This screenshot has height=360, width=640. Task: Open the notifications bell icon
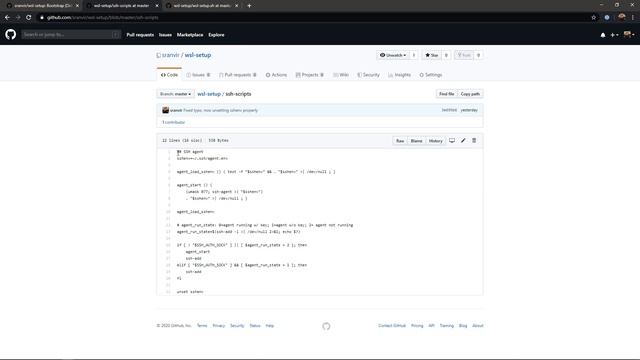click(x=603, y=35)
